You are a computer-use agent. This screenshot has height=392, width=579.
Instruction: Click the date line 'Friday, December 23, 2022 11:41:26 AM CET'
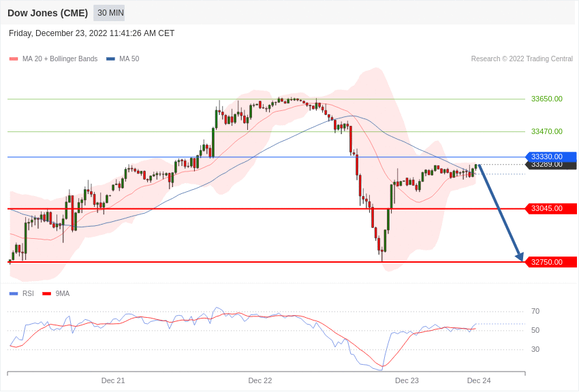click(91, 33)
